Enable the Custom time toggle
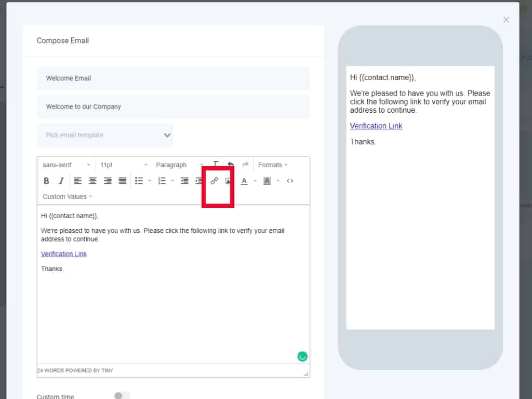 click(122, 396)
